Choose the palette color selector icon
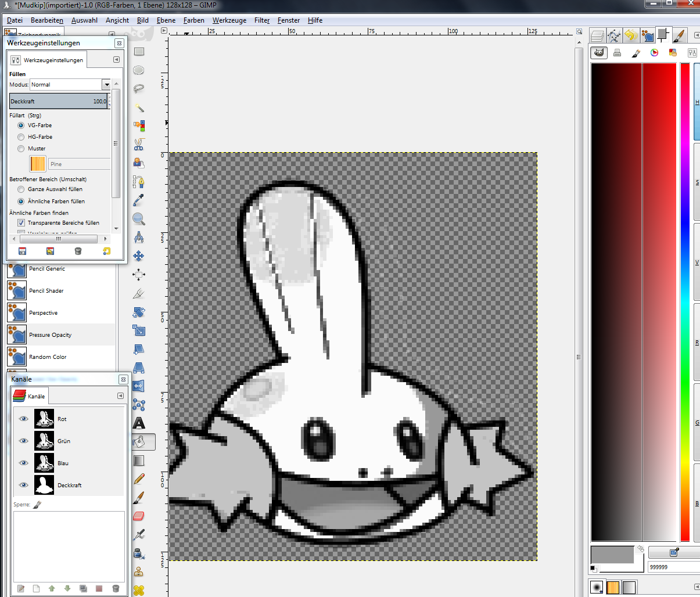The image size is (700, 597). tap(673, 53)
